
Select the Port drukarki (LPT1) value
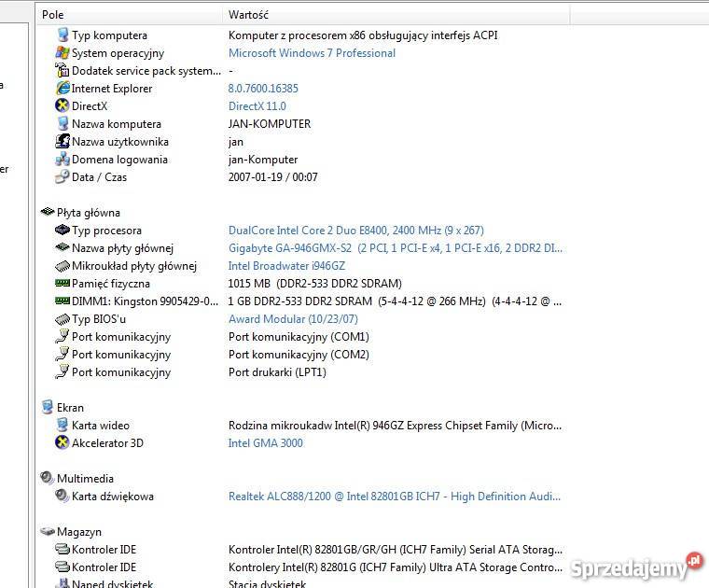click(x=277, y=372)
